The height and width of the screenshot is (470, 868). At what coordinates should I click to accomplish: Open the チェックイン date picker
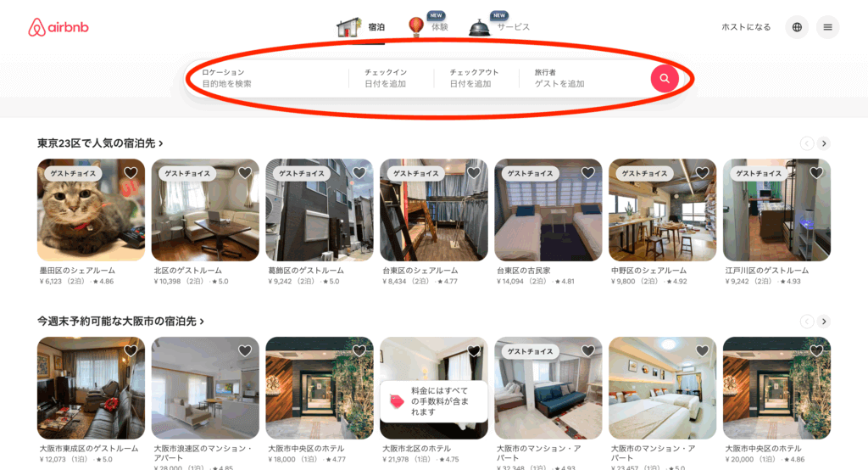tap(391, 78)
